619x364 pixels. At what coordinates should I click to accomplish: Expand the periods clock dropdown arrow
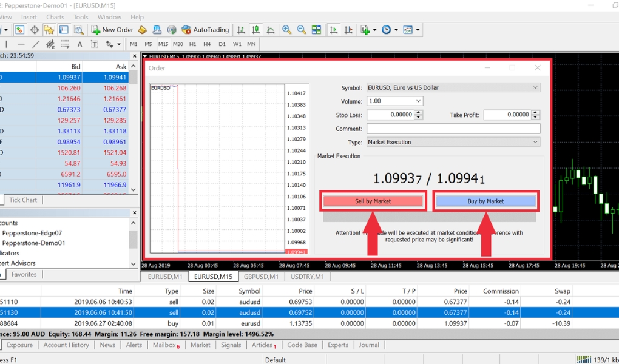(x=396, y=30)
